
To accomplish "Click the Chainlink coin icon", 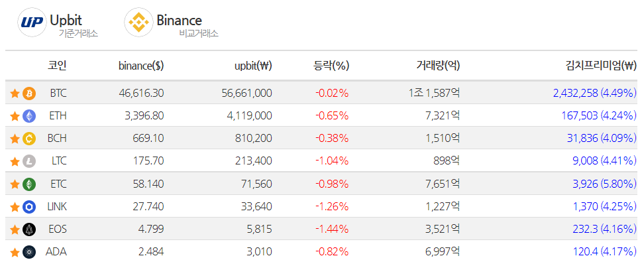I will click(x=29, y=206).
